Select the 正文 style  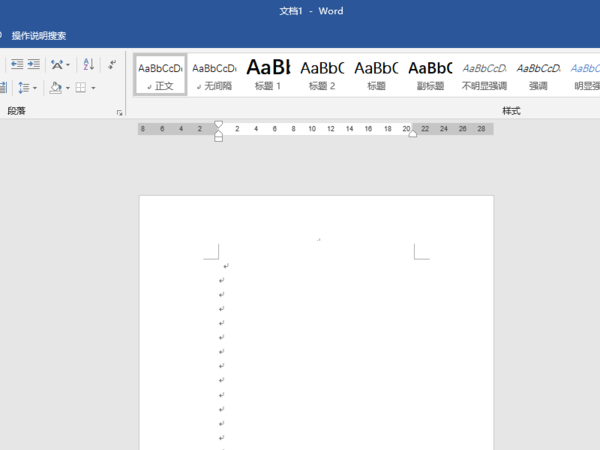[x=161, y=75]
